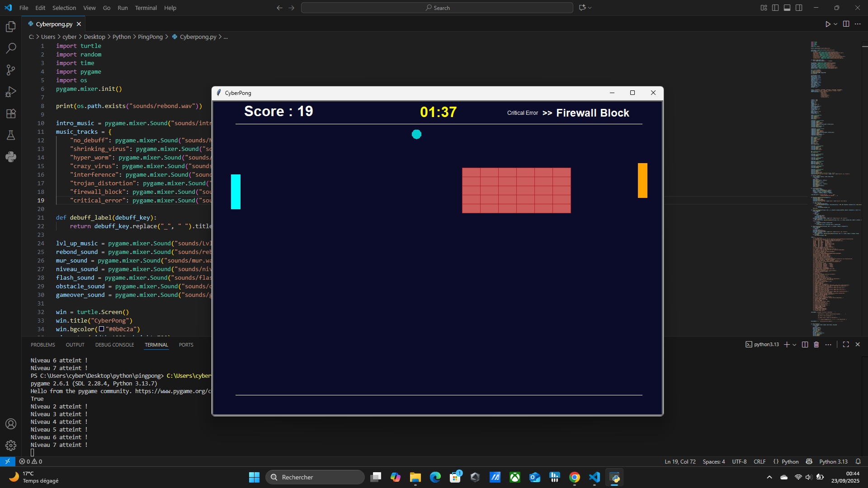Image resolution: width=868 pixels, height=488 pixels.
Task: Switch to the Debug Console tab
Action: (114, 345)
